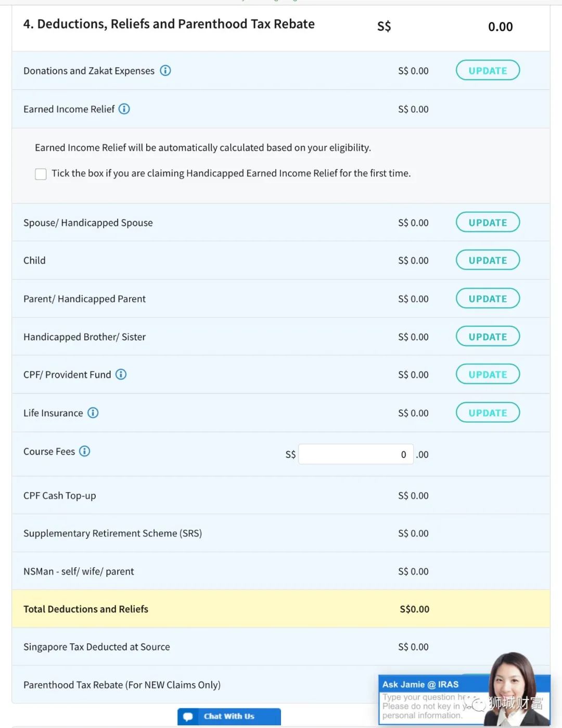Select Total Deductions and Reliefs row
The width and height of the screenshot is (562, 728).
click(280, 609)
